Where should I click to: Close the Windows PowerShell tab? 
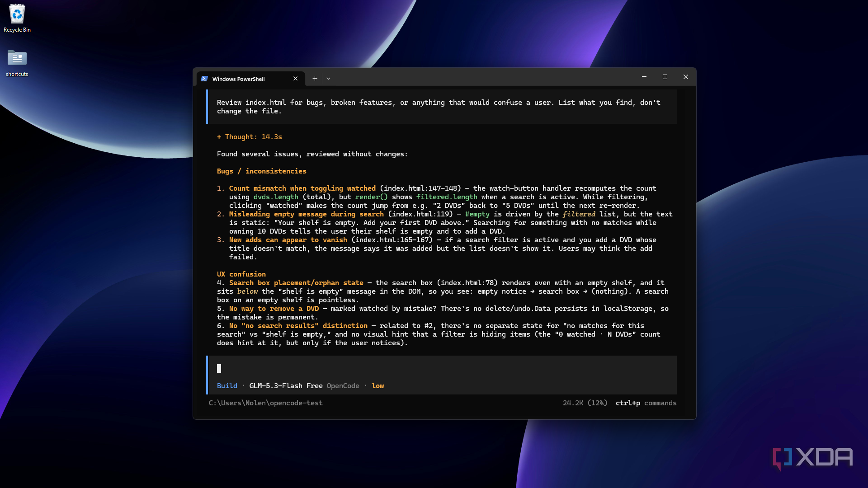(x=296, y=79)
